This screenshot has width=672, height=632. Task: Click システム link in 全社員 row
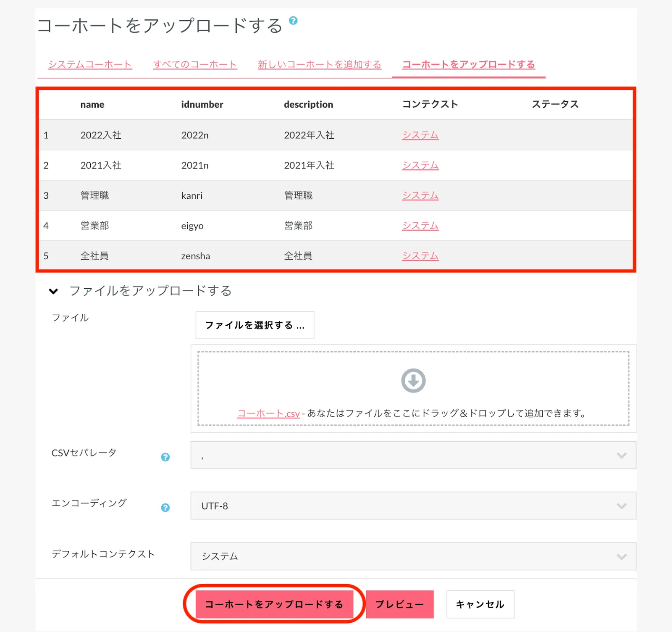click(420, 256)
